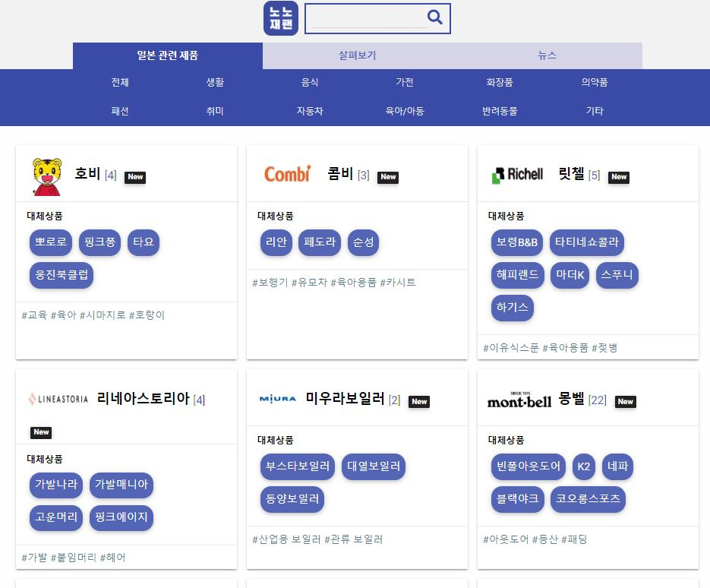
Task: Click the 스푸니 alternative chip
Action: pos(617,274)
